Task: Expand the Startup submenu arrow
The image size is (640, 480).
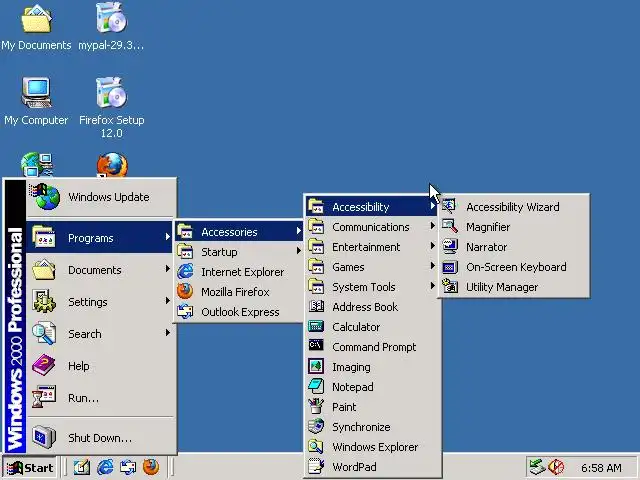Action: pyautogui.click(x=299, y=251)
